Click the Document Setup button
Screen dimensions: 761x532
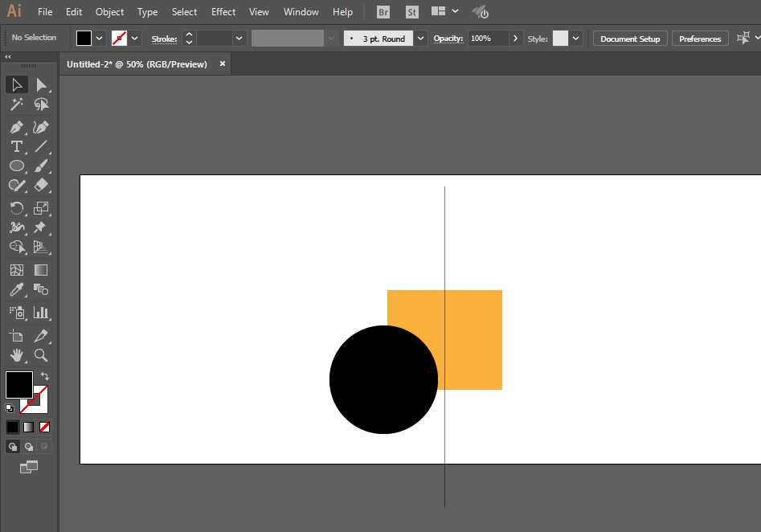(x=630, y=39)
